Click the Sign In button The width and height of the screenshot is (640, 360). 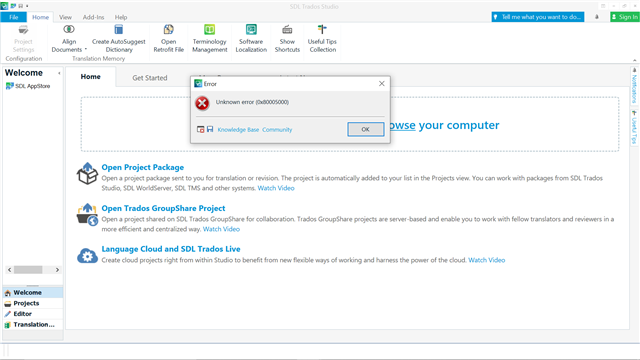coord(624,17)
